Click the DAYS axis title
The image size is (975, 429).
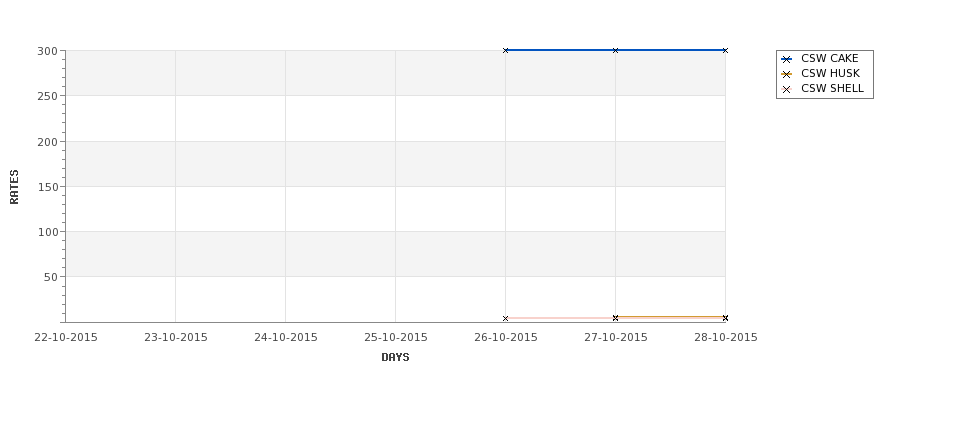pyautogui.click(x=395, y=358)
